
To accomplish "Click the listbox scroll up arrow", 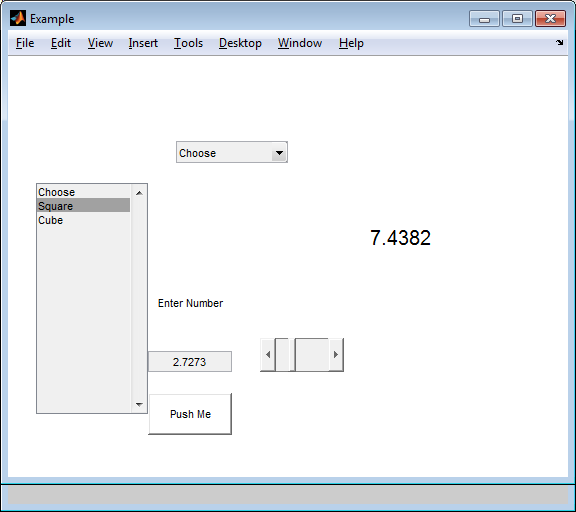I will click(139, 193).
